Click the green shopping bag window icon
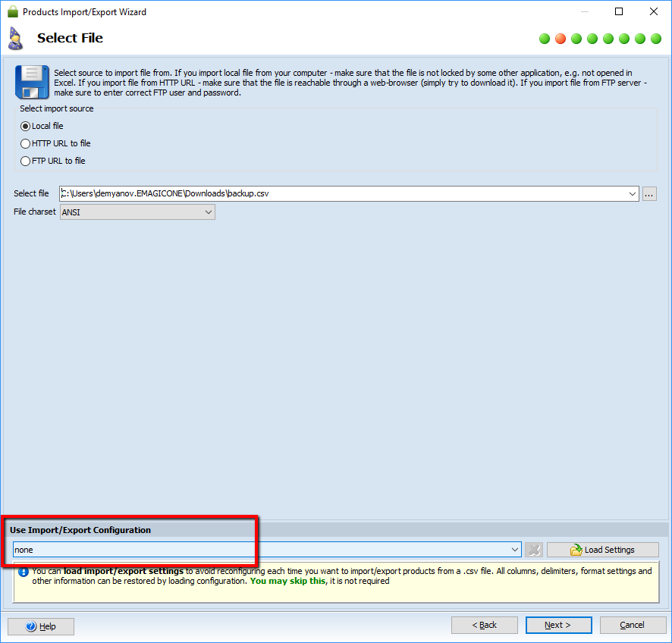 [13, 11]
